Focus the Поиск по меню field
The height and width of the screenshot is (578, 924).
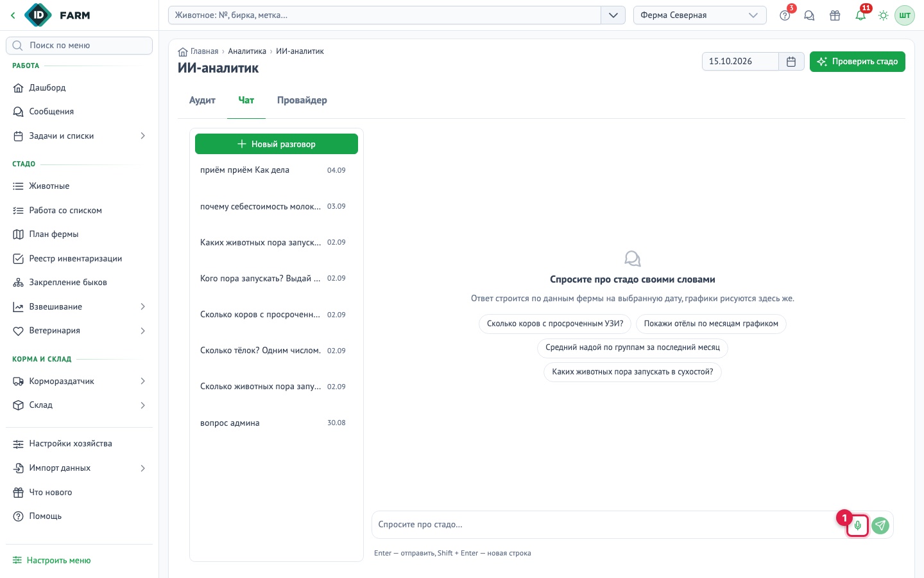79,46
